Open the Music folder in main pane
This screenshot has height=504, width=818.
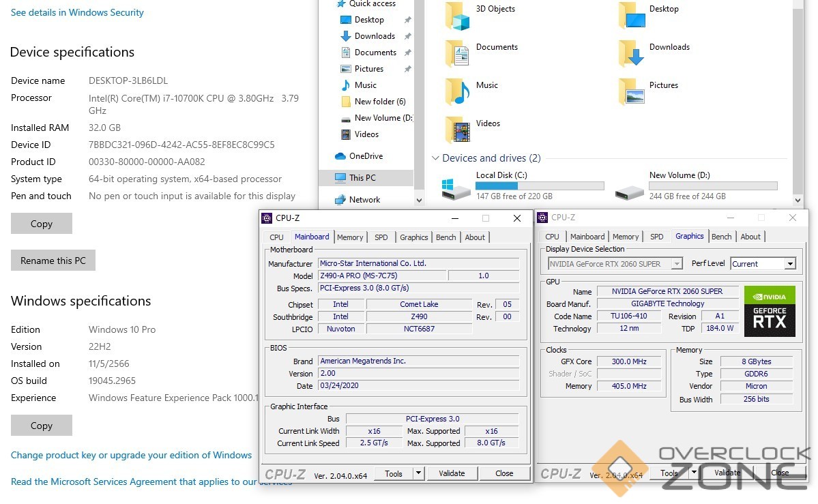pyautogui.click(x=457, y=91)
